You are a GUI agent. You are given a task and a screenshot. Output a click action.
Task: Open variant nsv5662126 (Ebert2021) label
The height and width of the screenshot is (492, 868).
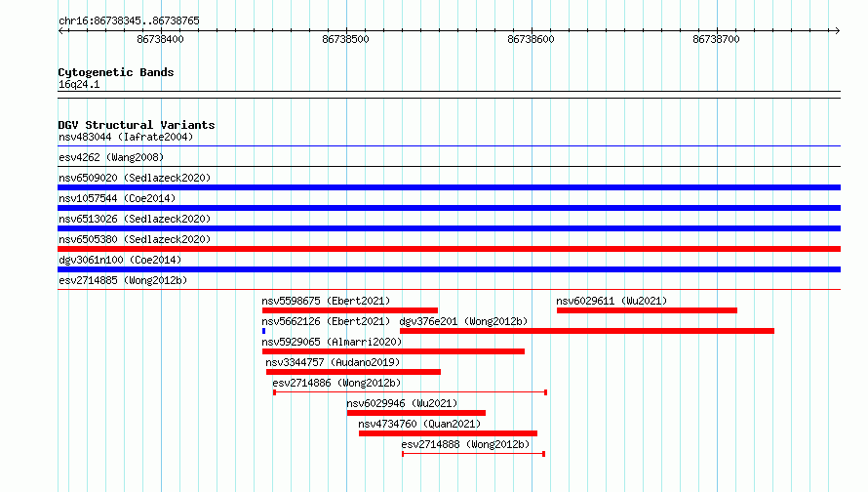[x=326, y=321]
